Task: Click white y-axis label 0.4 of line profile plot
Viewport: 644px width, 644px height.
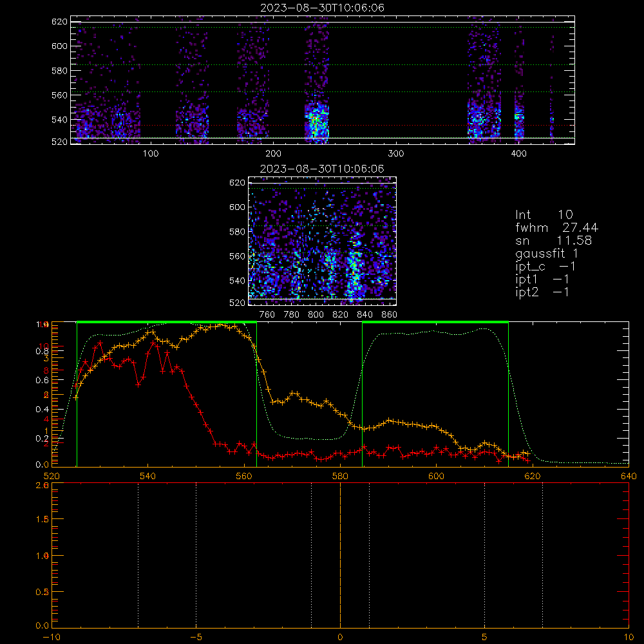Action: pyautogui.click(x=42, y=410)
